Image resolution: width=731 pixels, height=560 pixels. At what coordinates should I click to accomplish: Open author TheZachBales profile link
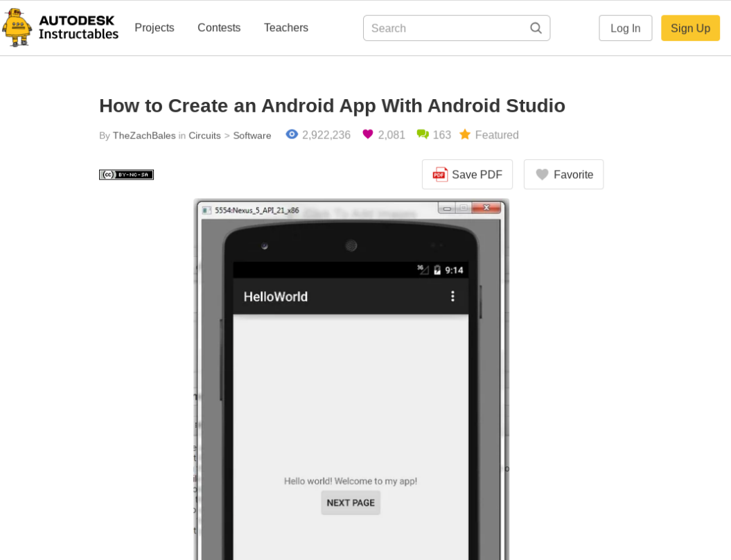pyautogui.click(x=144, y=135)
